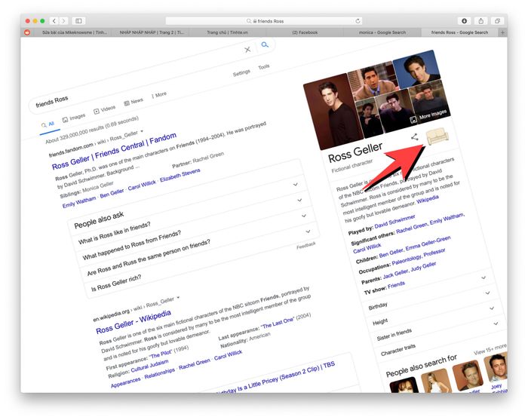Open The Pilot first appearance link
Viewport: 528px width, 420px height.
click(x=161, y=354)
